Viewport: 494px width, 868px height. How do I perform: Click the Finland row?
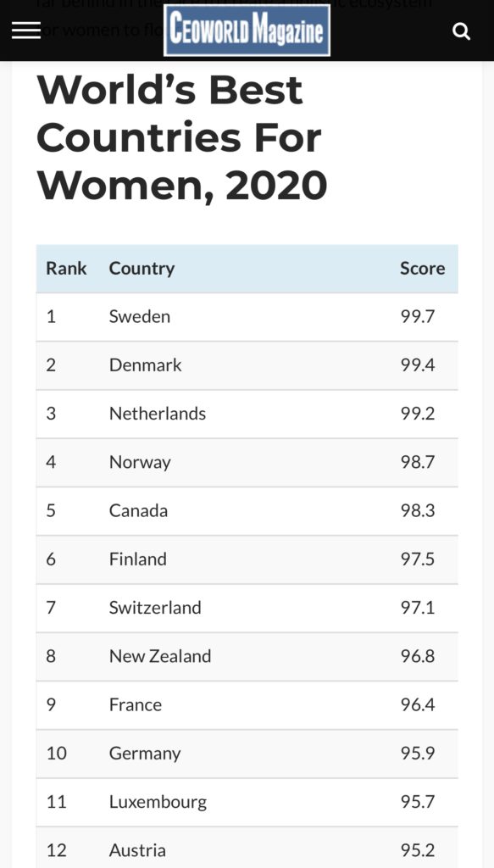[x=247, y=559]
